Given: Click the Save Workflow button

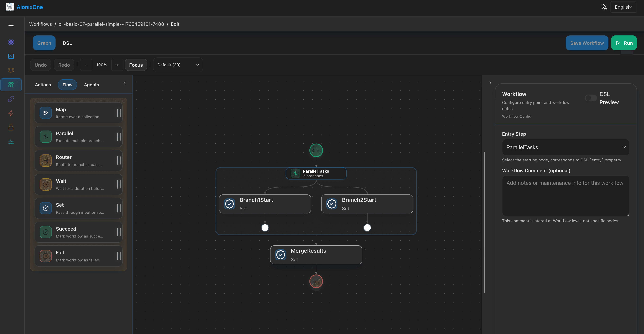Looking at the screenshot, I should [587, 43].
